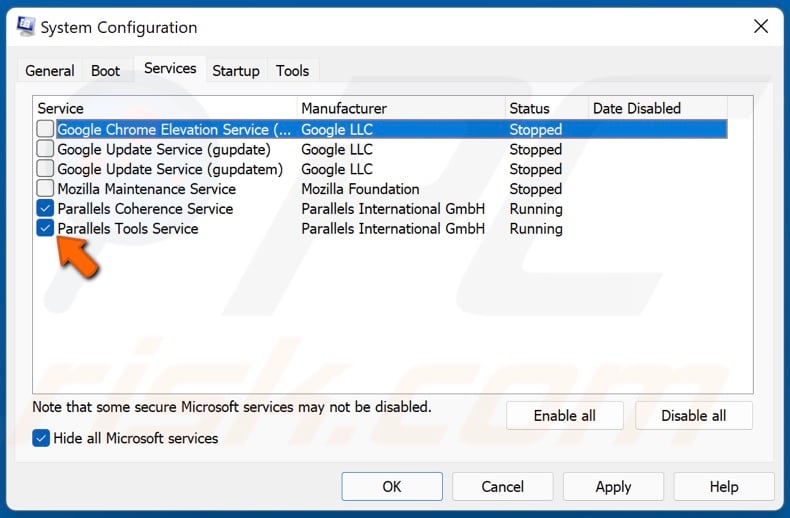Click the Cancel button

pyautogui.click(x=502, y=486)
